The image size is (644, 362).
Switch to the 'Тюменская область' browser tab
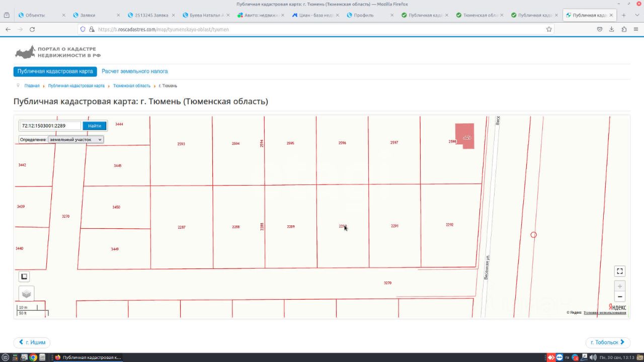(480, 15)
